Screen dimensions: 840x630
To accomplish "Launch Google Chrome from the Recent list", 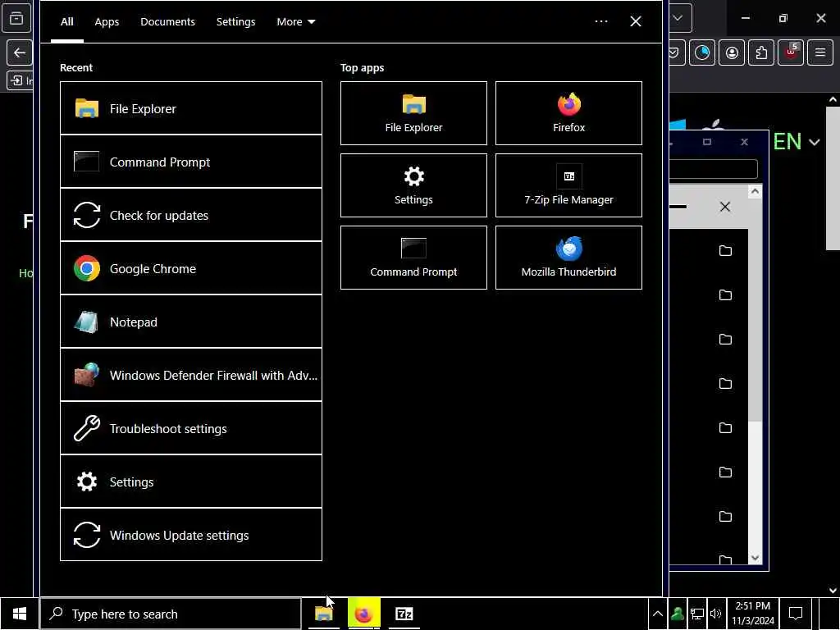I will [x=190, y=268].
